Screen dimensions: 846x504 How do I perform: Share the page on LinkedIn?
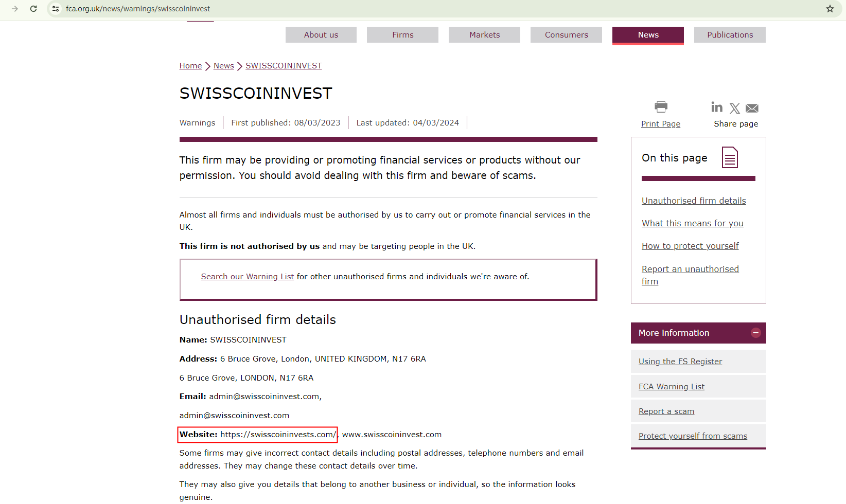(717, 107)
